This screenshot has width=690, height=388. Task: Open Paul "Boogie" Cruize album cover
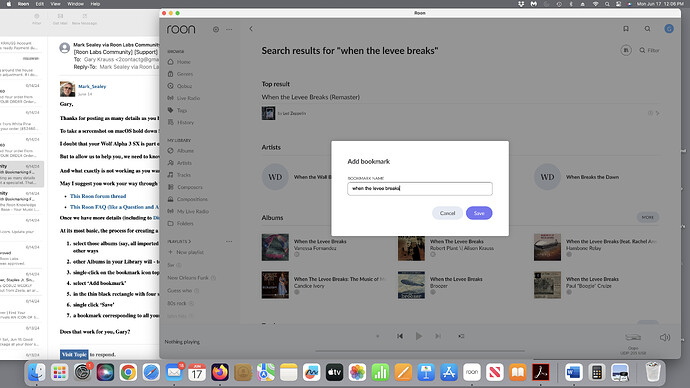point(547,285)
